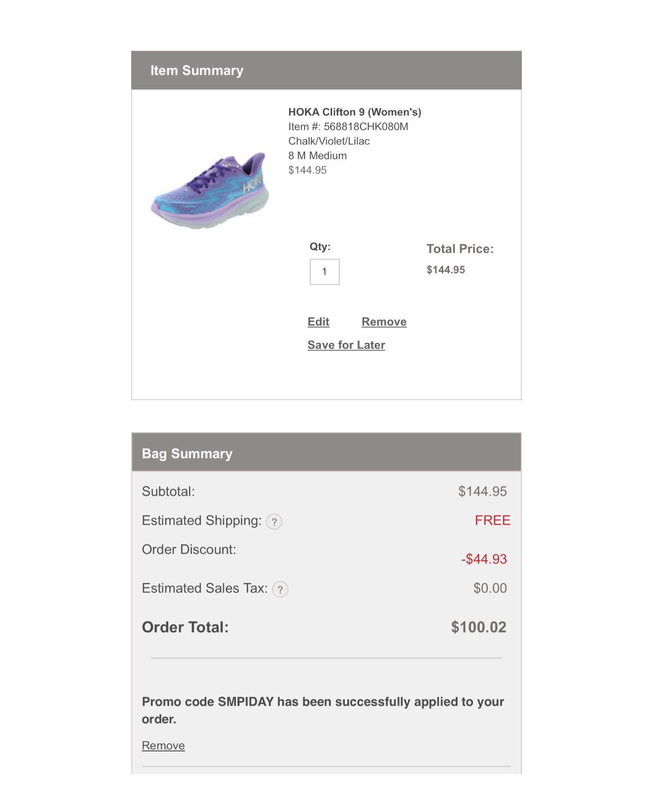Screen dimensions: 653x812
Task: Remove the SMPIDAY promo code
Action: [x=163, y=745]
